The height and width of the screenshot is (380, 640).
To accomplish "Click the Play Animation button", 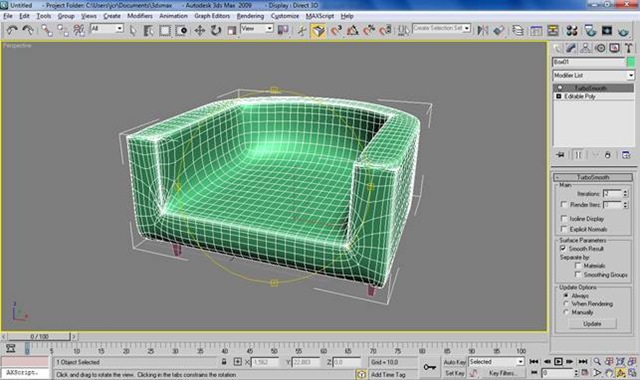I will coord(558,362).
